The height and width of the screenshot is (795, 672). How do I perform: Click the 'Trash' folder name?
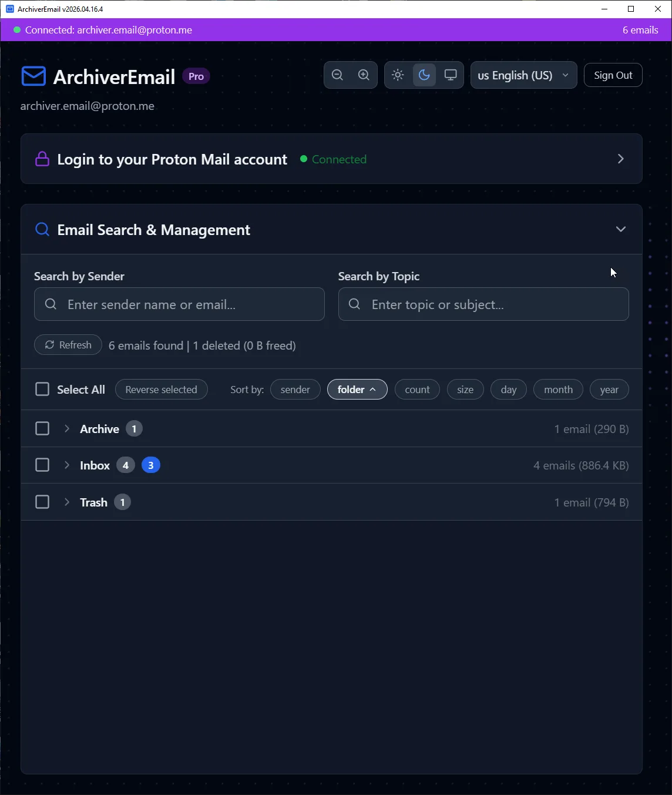pos(93,502)
